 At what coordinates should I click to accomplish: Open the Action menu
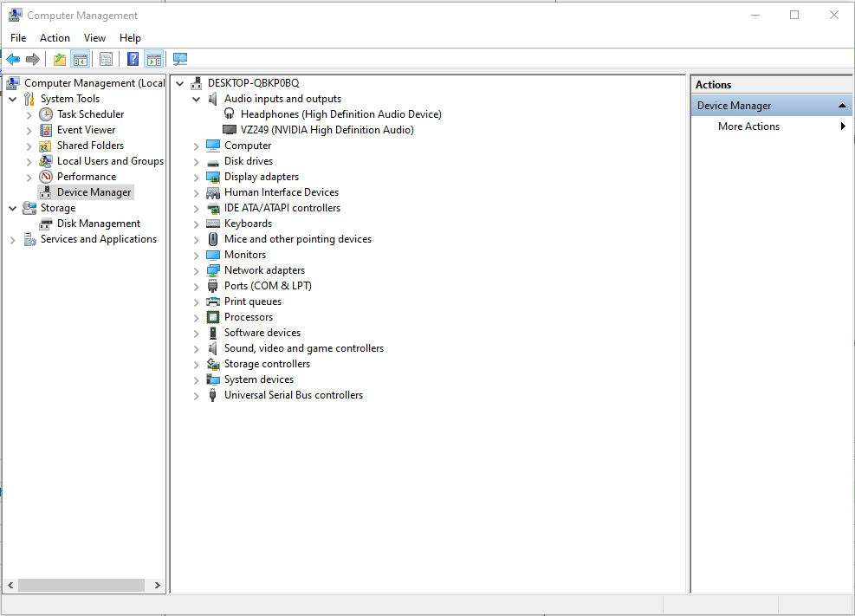(x=55, y=38)
